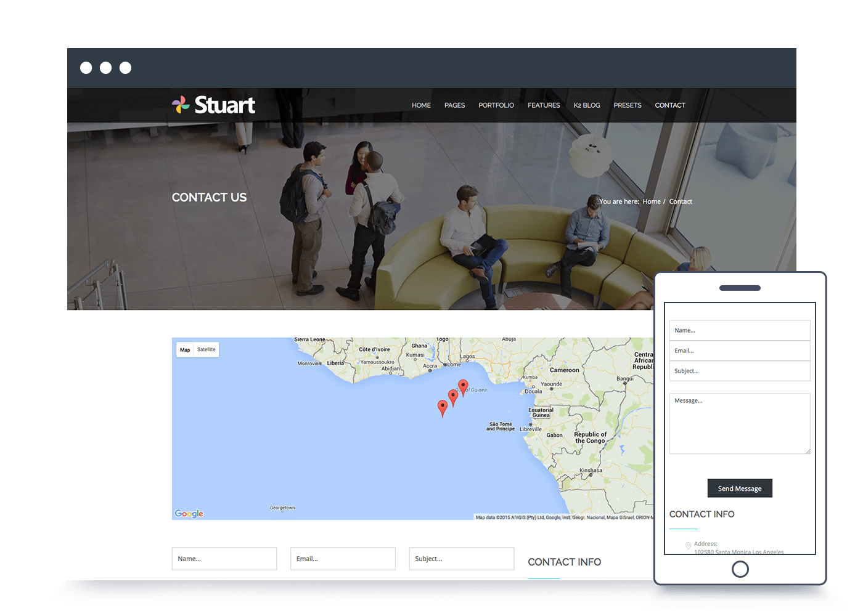Click the Google logo on the map
Viewport: 863px width, 616px height.
pos(189,513)
